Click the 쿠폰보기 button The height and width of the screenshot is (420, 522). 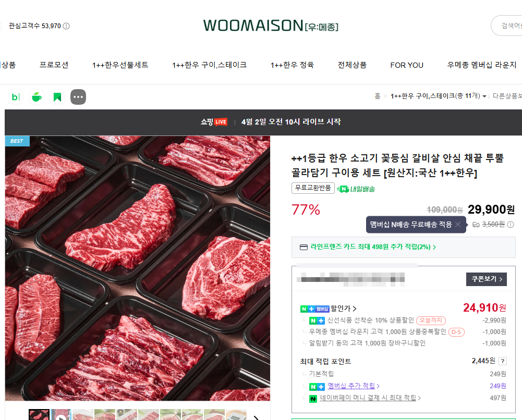coord(487,279)
